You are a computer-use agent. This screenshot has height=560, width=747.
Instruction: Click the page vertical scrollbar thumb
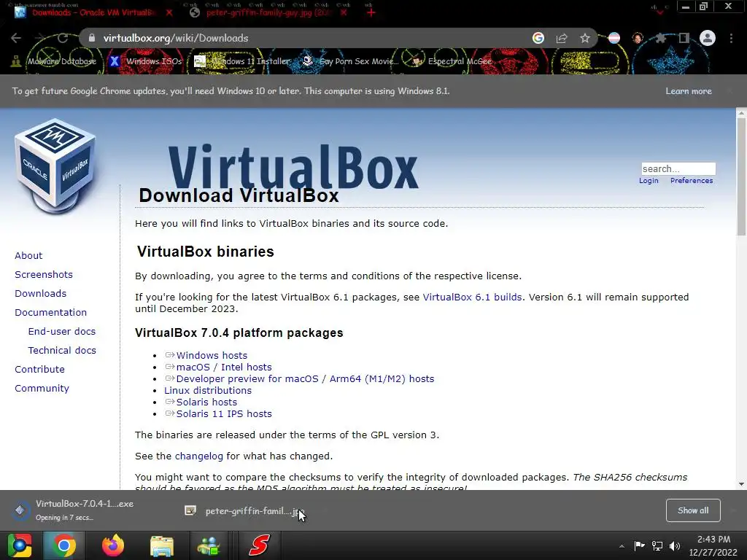[741, 176]
